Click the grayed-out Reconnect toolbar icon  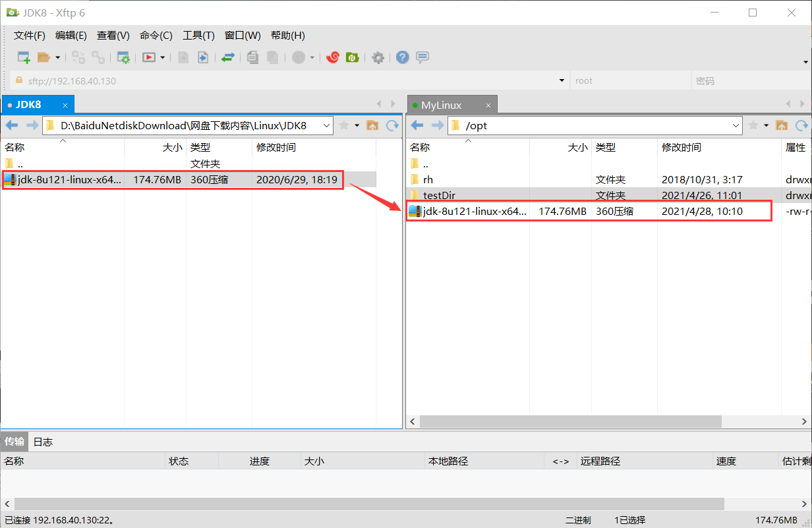point(78,57)
